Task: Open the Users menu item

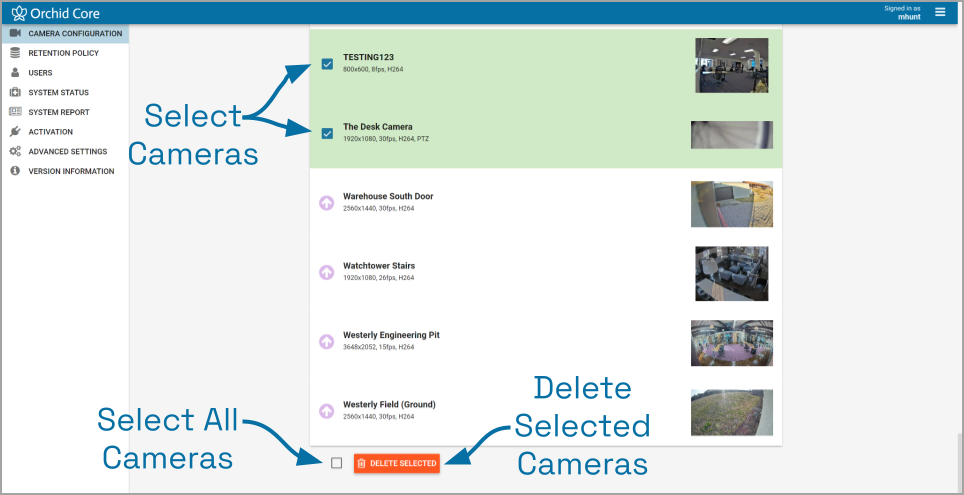Action: coord(65,73)
